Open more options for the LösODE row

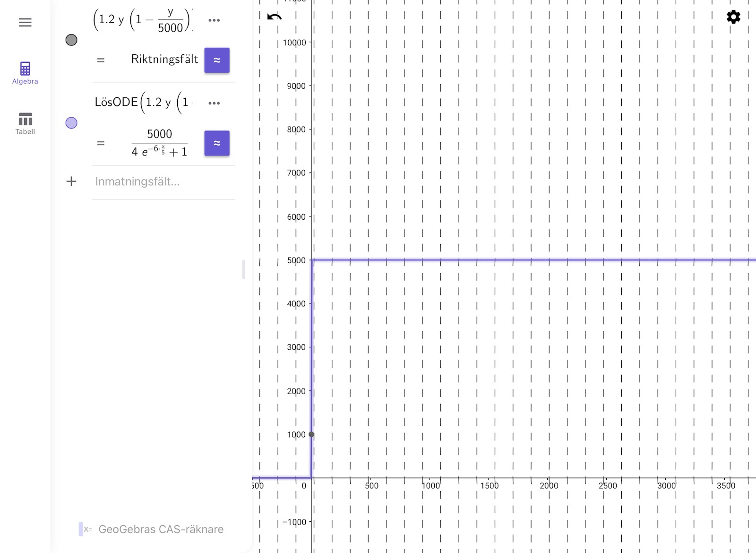point(214,103)
